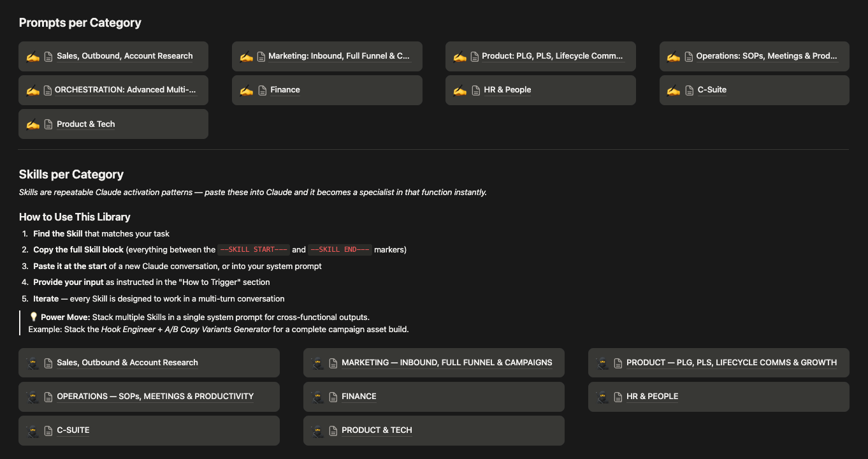Image resolution: width=868 pixels, height=459 pixels.
Task: Click the lightbulb Power Move icon
Action: pyautogui.click(x=34, y=317)
